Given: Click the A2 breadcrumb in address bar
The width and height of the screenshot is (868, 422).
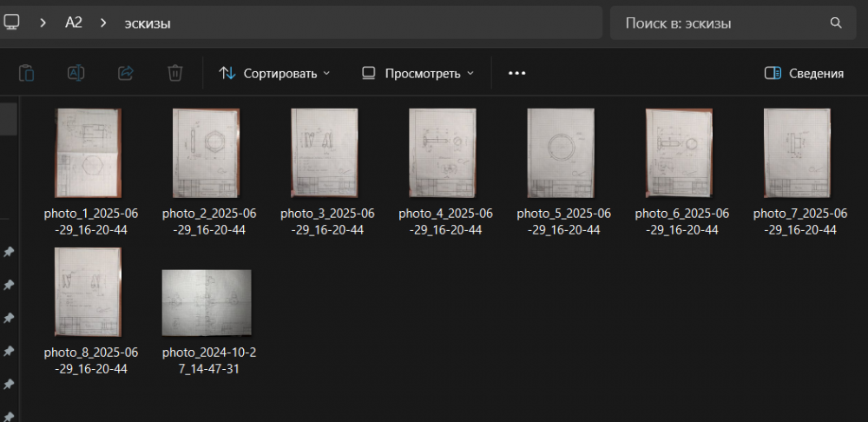Looking at the screenshot, I should 74,23.
